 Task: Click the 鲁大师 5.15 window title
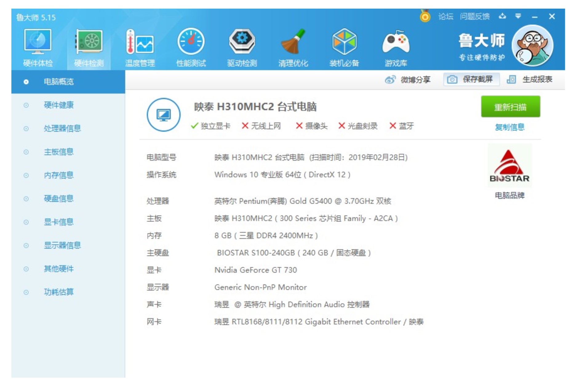pyautogui.click(x=36, y=18)
